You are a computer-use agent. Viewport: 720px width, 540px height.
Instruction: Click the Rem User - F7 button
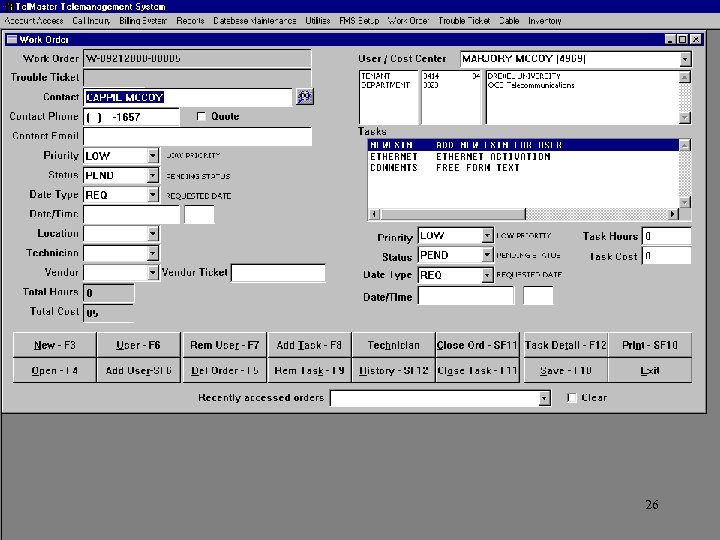click(x=224, y=345)
